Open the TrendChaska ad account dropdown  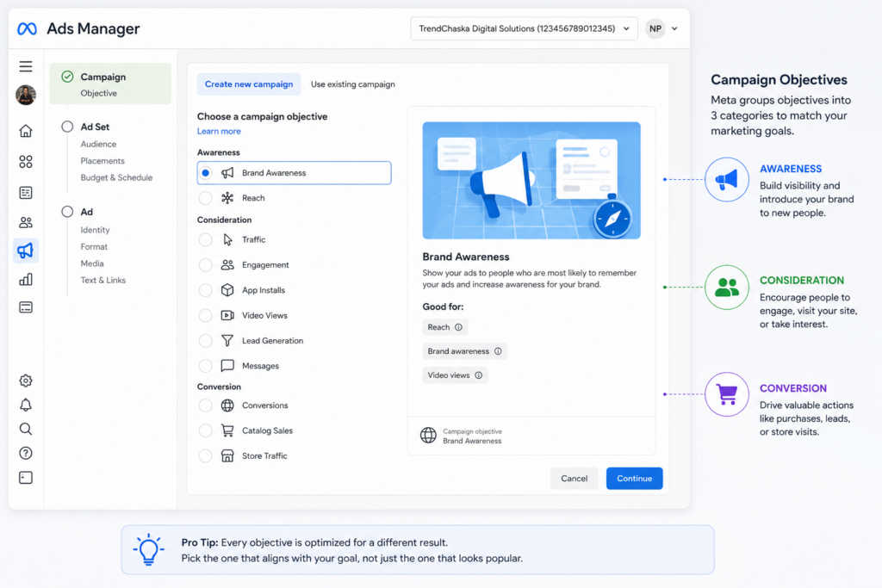525,28
